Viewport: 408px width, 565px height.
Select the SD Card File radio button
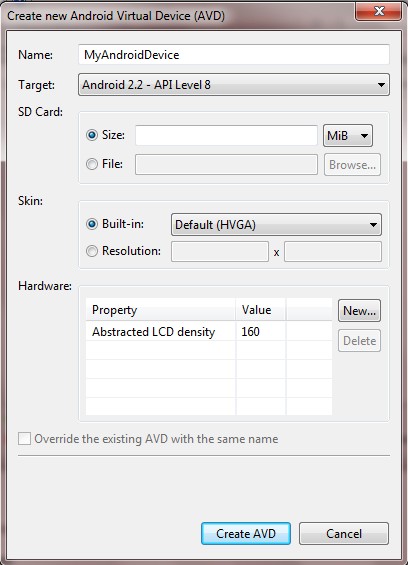click(x=92, y=164)
